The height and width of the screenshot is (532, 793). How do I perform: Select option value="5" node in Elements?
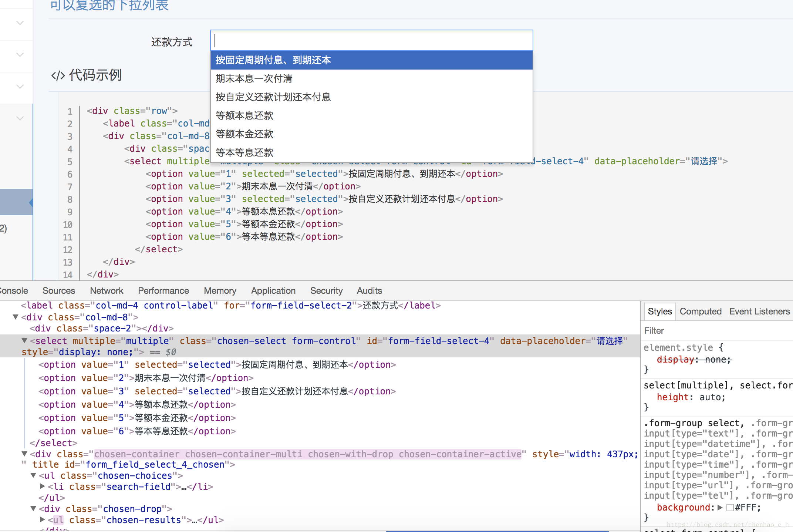click(x=137, y=418)
